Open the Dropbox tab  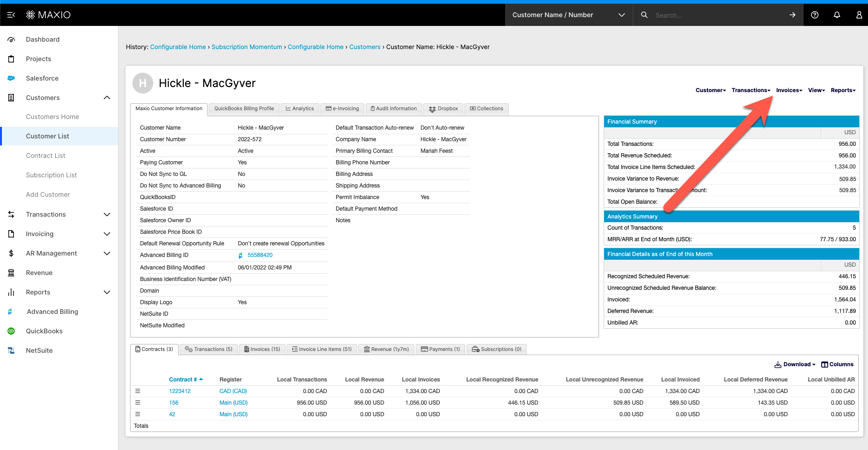point(443,109)
